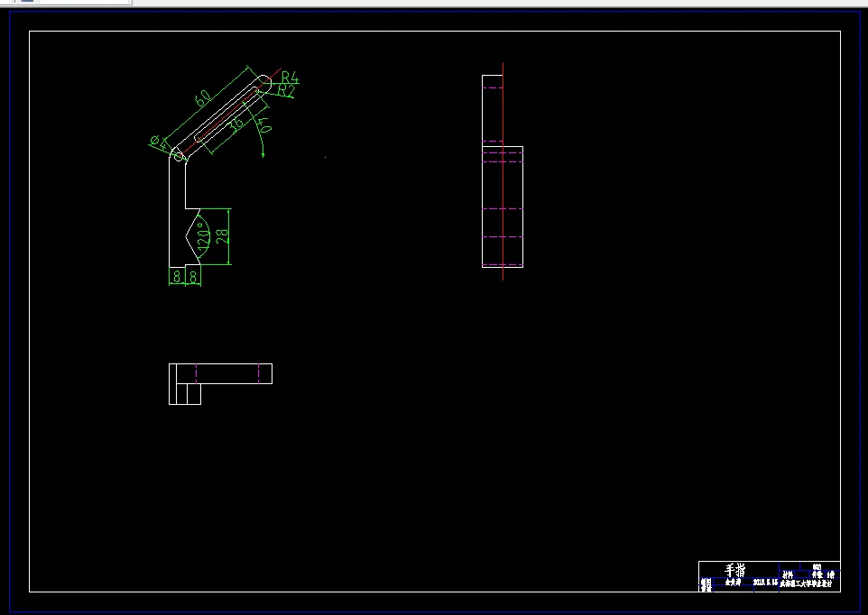Select the inner slot outline on angled arm
Screen dimensions: 868x615
227,115
